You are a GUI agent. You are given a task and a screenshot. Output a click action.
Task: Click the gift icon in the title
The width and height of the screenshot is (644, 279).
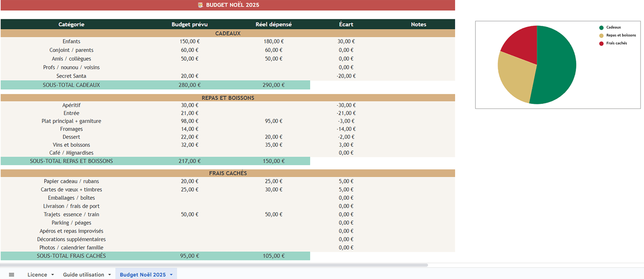point(200,5)
